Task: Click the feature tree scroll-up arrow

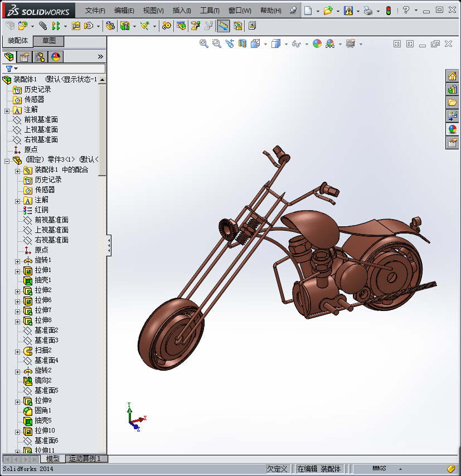Action: (x=103, y=80)
